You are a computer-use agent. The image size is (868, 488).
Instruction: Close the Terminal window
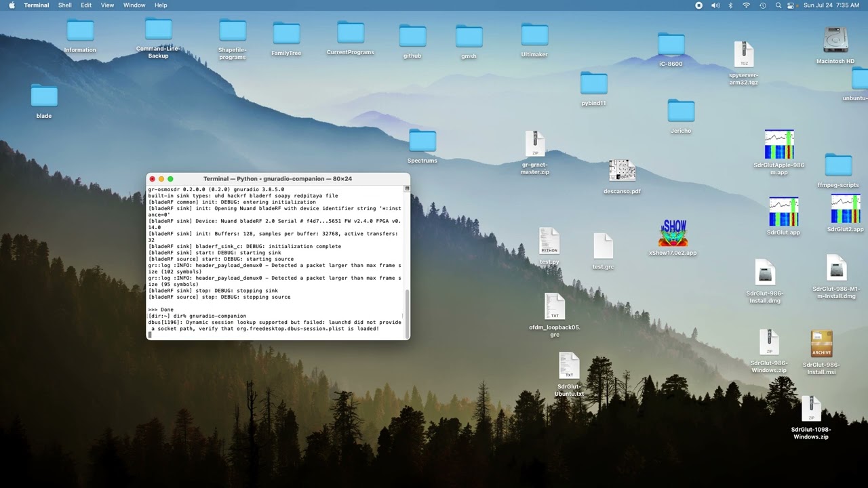[152, 179]
